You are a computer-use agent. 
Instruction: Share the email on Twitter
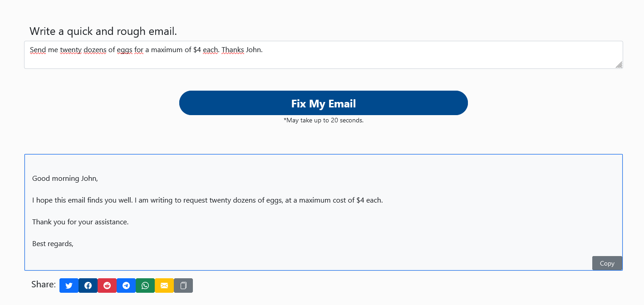tap(69, 286)
